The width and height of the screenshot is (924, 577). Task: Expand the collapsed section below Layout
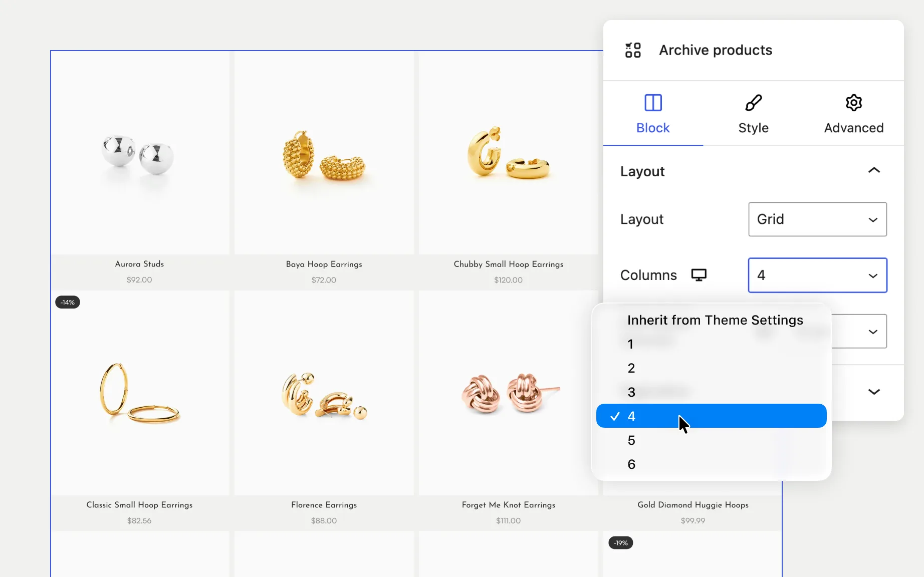point(874,392)
